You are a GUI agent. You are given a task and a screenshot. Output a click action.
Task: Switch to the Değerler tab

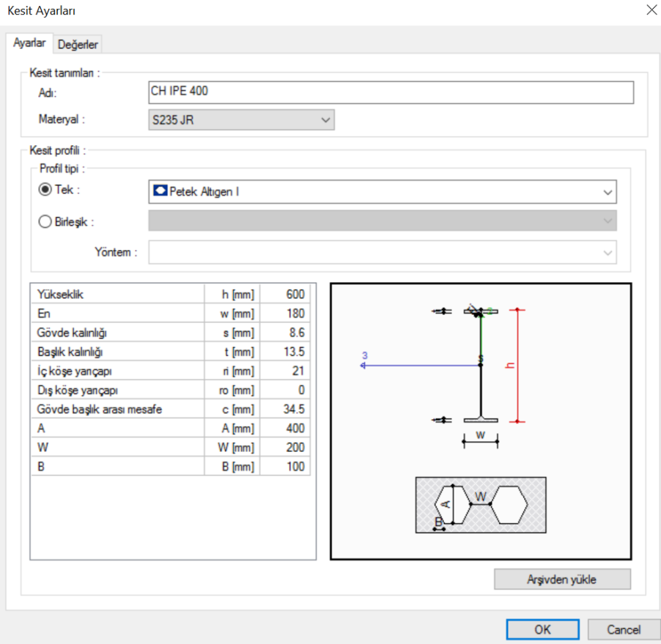click(x=78, y=44)
